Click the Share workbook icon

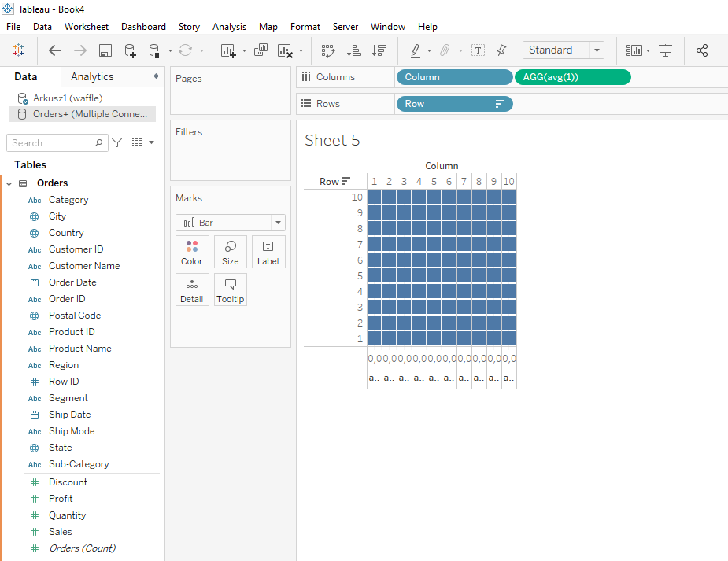pos(702,50)
